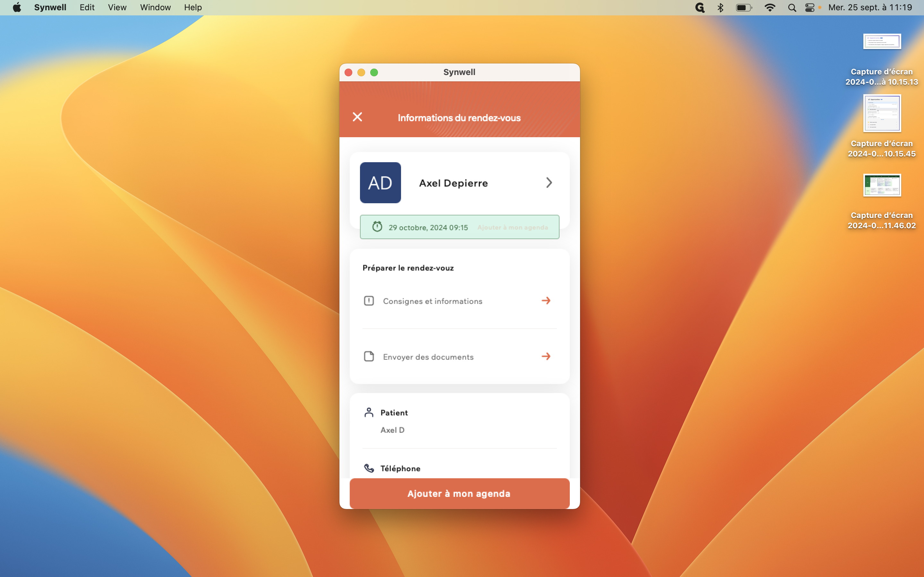This screenshot has width=924, height=577.
Task: Expand Axel Depierre profile chevron
Action: coord(549,183)
